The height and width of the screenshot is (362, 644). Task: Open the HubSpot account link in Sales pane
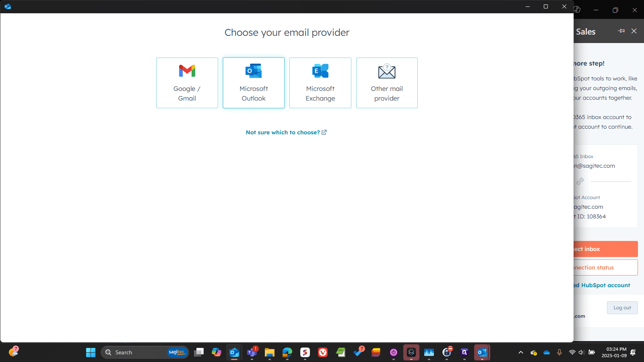tap(602, 285)
